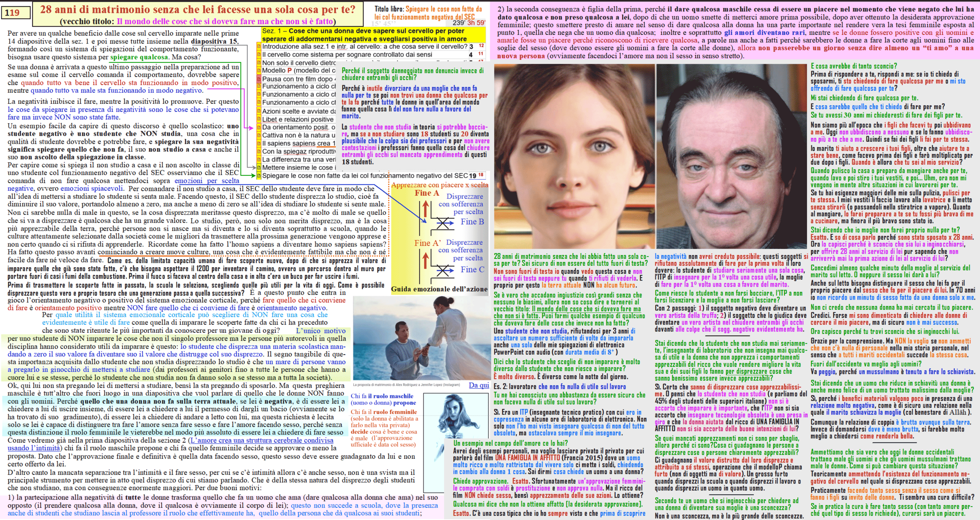This screenshot has width=980, height=520.
Task: Click old title link 'Il mondo delle cose che si doveva fare'
Action: [x=225, y=21]
